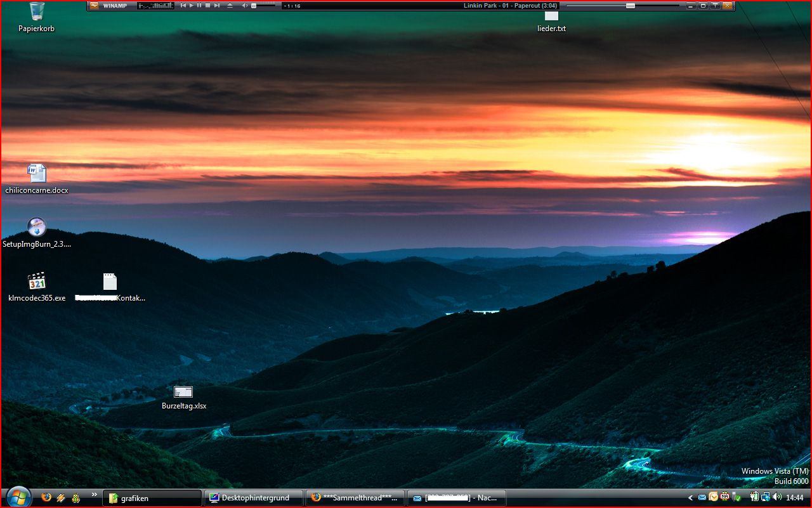Skip to previous track in Winamp
The height and width of the screenshot is (508, 812).
click(183, 5)
